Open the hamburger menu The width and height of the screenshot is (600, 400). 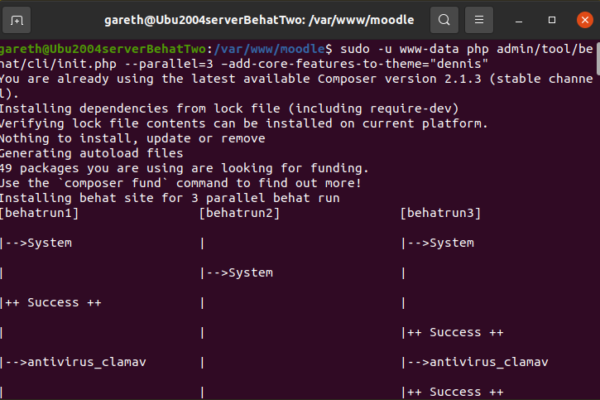click(x=479, y=20)
